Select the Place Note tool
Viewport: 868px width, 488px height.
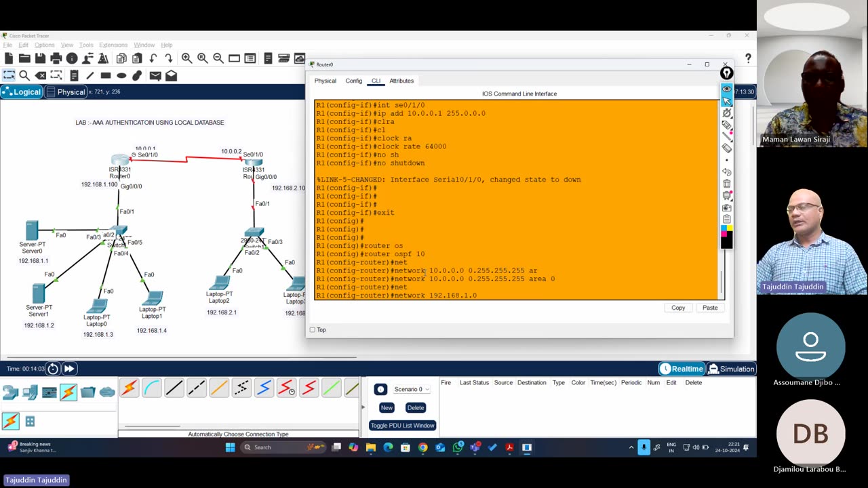click(74, 75)
